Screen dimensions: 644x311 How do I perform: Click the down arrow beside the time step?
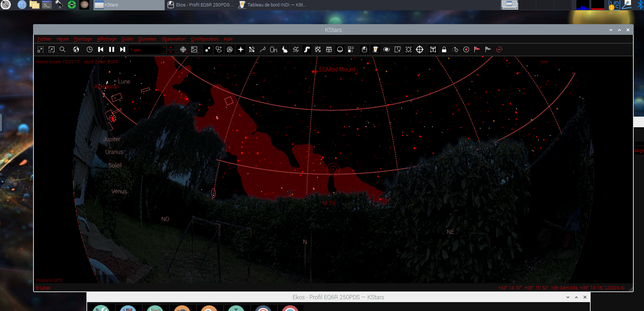point(171,52)
